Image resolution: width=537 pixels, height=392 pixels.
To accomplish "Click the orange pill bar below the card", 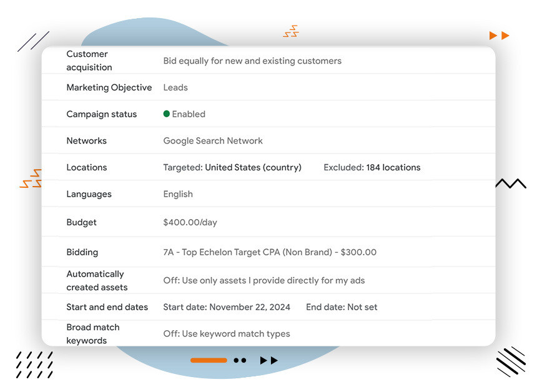I will coord(209,360).
